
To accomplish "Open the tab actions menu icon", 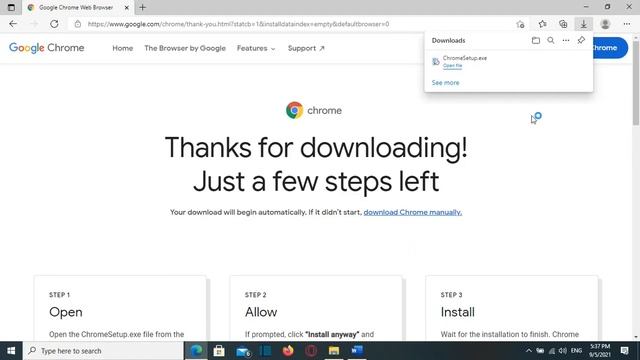I will (x=11, y=7).
